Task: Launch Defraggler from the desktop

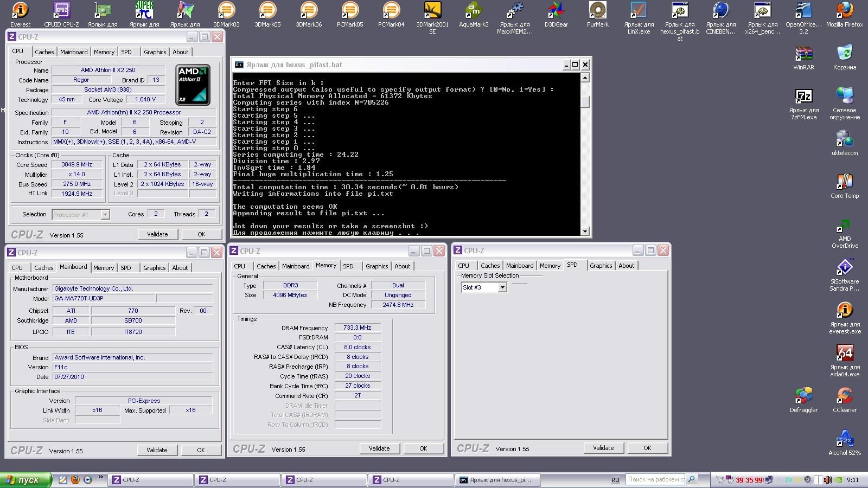Action: pyautogui.click(x=803, y=400)
